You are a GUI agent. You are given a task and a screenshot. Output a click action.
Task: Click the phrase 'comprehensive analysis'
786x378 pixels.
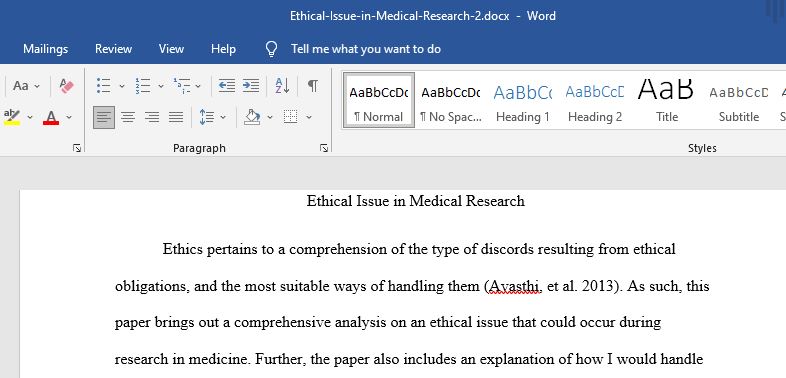310,322
